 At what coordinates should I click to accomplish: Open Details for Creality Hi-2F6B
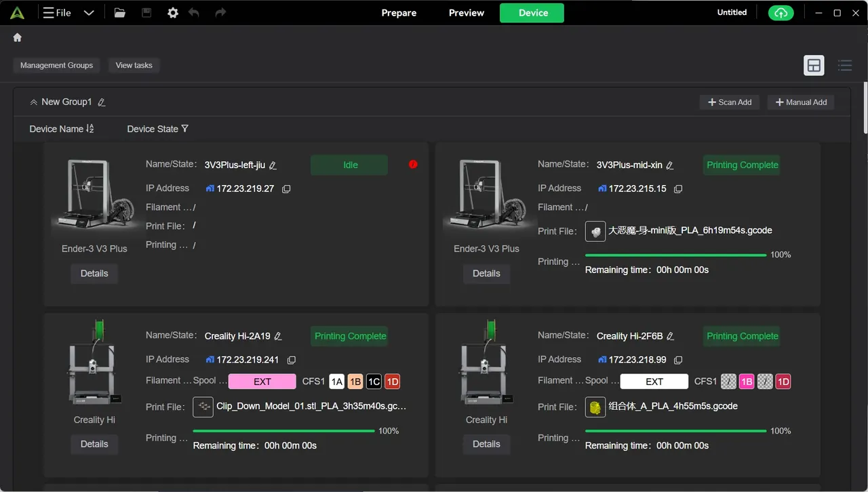point(486,444)
